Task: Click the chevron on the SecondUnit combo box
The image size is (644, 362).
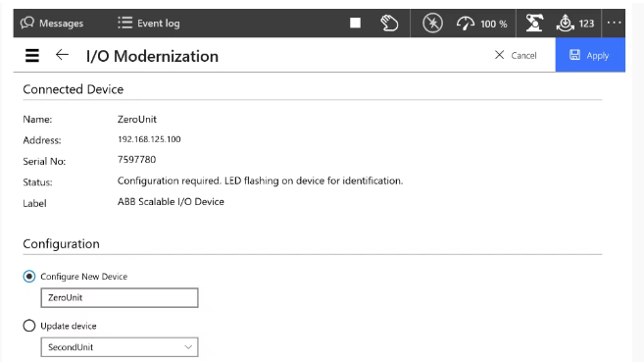Action: (x=188, y=347)
